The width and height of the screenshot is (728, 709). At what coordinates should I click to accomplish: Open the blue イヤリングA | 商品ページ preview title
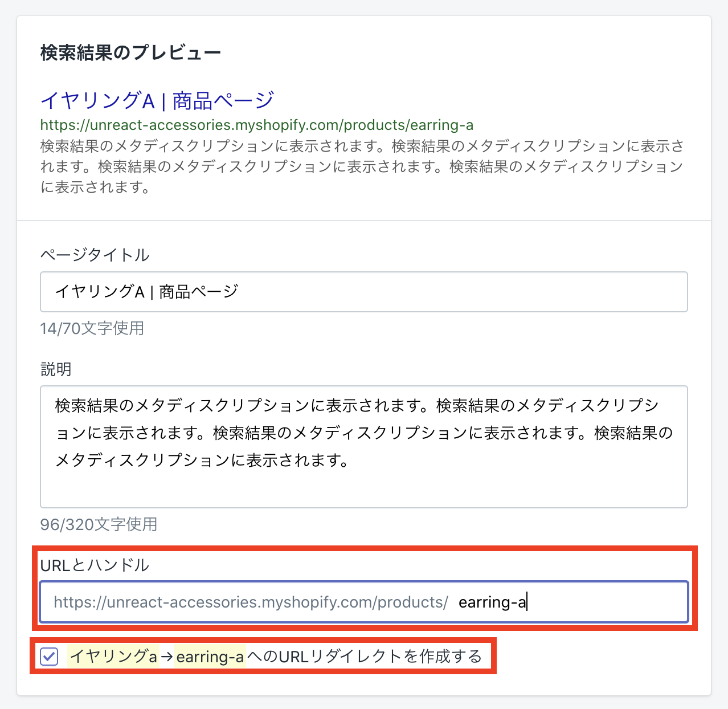[157, 101]
